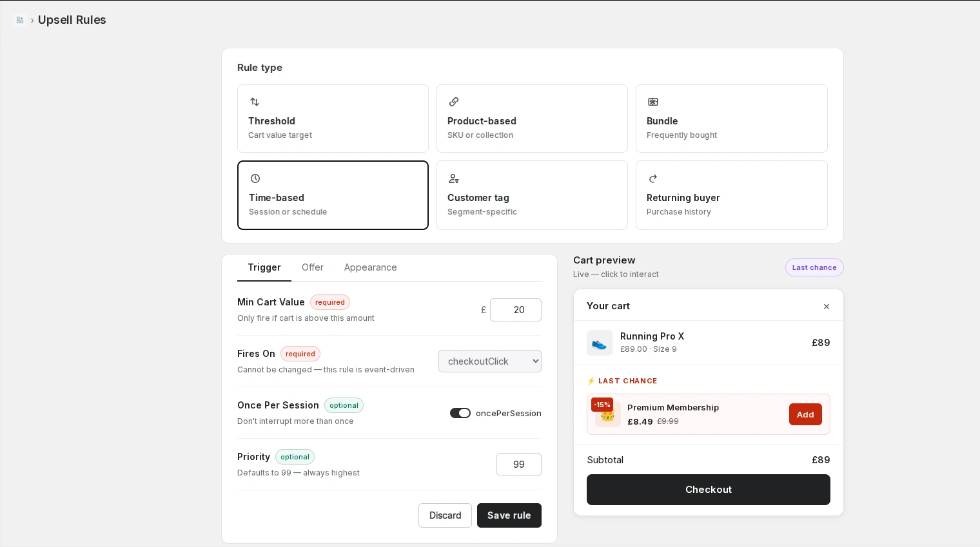Click the Premium Membership crown thumbnail

(608, 415)
